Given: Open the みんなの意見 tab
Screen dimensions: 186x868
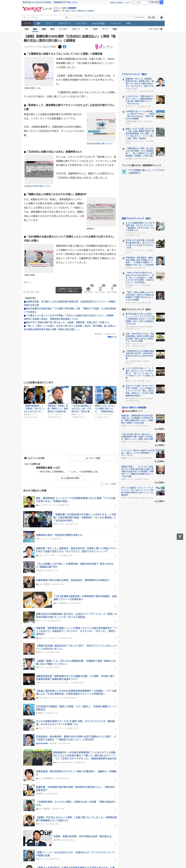Looking at the screenshot, I should tap(98, 23).
